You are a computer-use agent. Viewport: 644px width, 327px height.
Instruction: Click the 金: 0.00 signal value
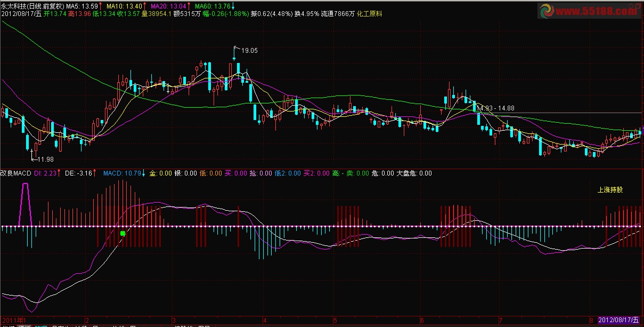[161, 173]
